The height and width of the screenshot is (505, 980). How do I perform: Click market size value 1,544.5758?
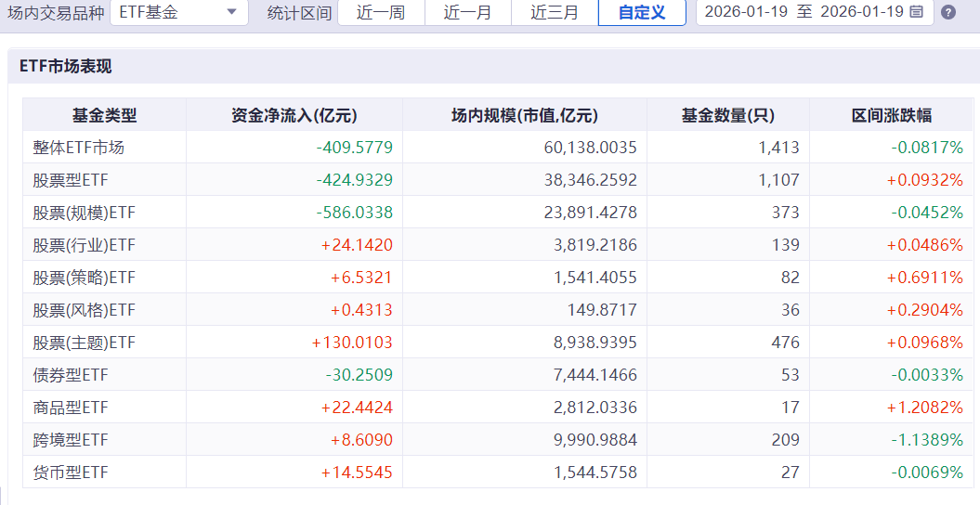coord(595,472)
